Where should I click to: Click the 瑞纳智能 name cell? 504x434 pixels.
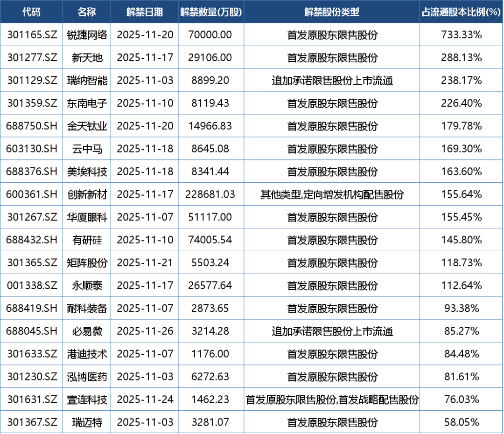87,80
